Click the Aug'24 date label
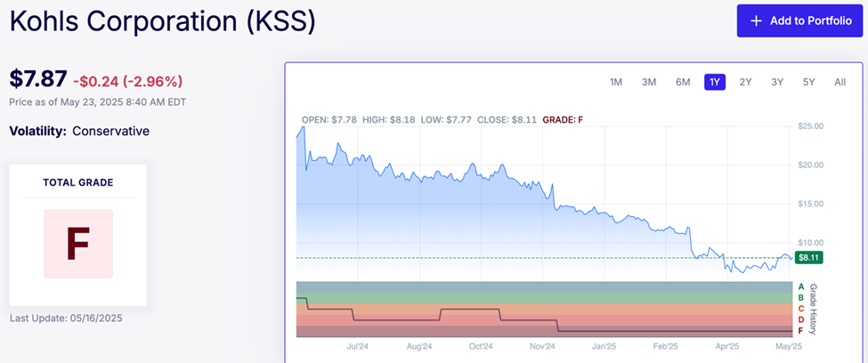The width and height of the screenshot is (868, 363). (419, 346)
